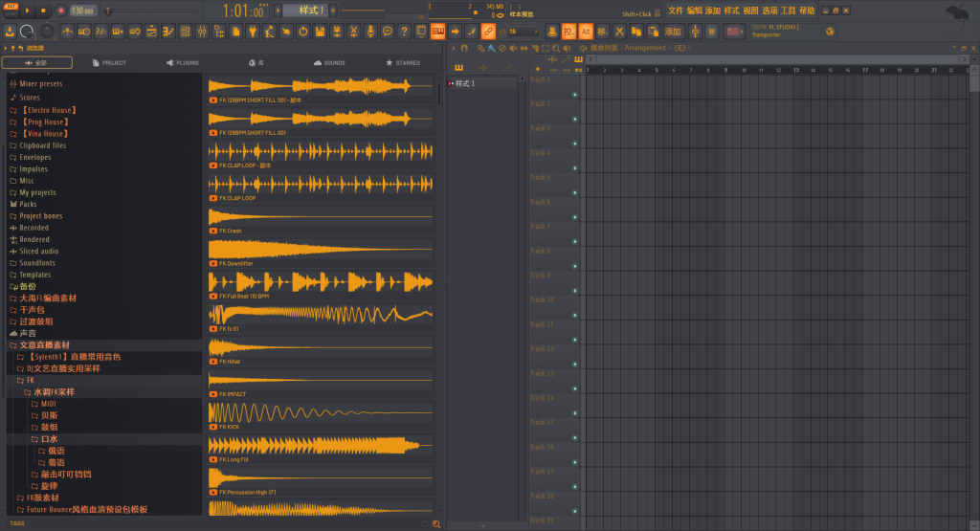Viewport: 980px width, 531px height.
Task: Open the piano roll staircase icon
Action: coord(168,32)
